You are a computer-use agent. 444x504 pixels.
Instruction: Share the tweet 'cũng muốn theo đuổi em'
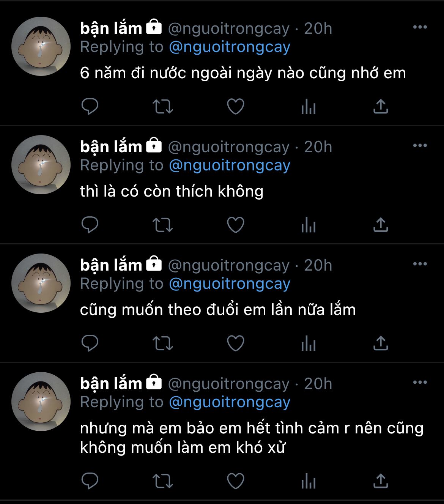381,343
